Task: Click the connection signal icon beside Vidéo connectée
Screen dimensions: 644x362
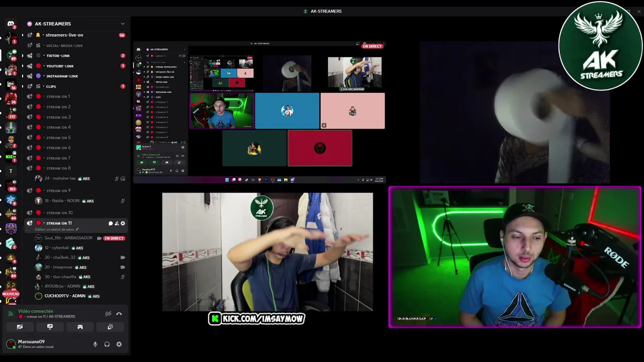Action: 11,314
